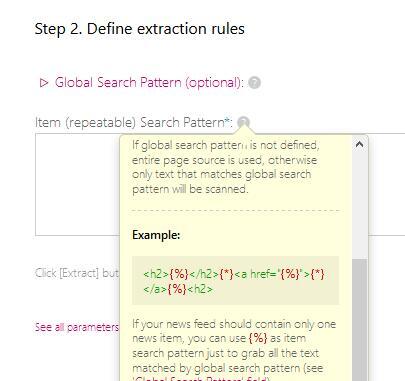Click the tooltip scrollbar thumb

(359, 320)
